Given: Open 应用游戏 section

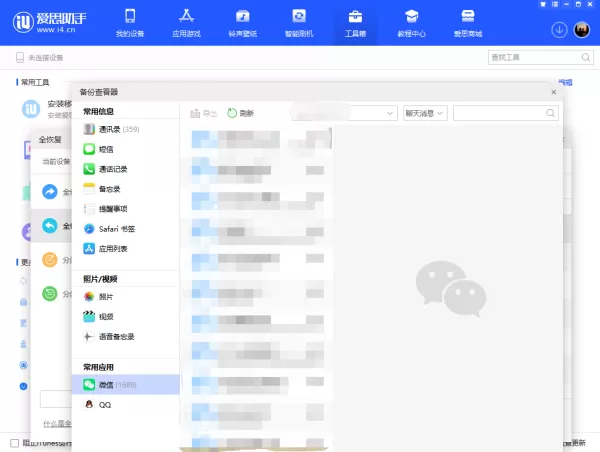Looking at the screenshot, I should point(186,23).
